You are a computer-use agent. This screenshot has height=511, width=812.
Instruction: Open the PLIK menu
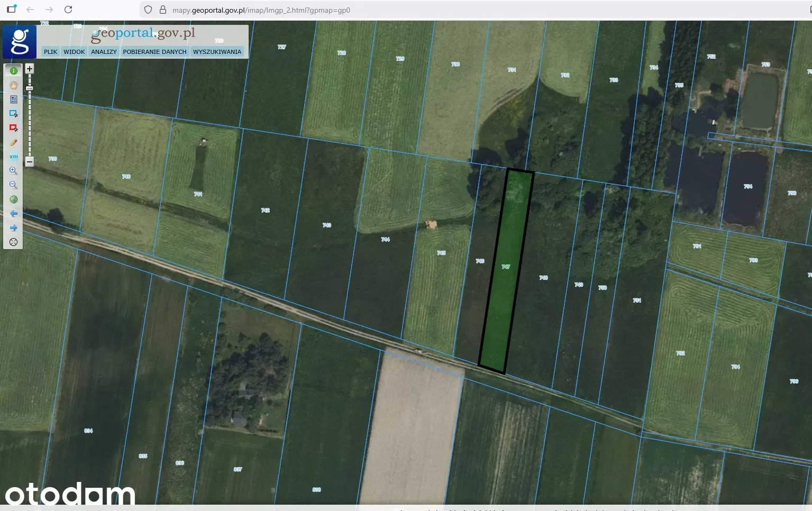(x=51, y=52)
